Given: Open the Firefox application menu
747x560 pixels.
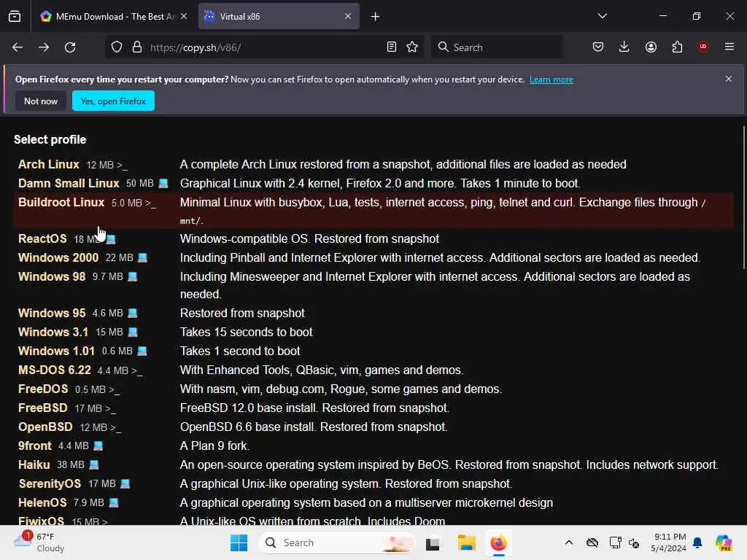Looking at the screenshot, I should click(x=729, y=46).
